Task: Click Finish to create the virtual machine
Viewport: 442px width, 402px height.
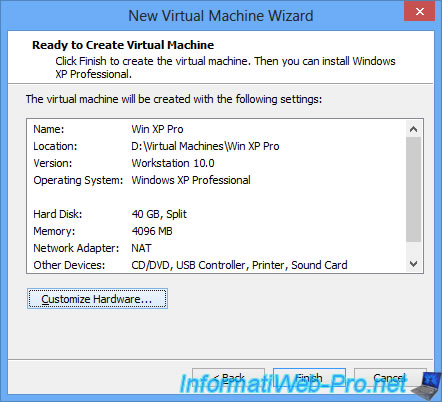Action: pyautogui.click(x=309, y=378)
